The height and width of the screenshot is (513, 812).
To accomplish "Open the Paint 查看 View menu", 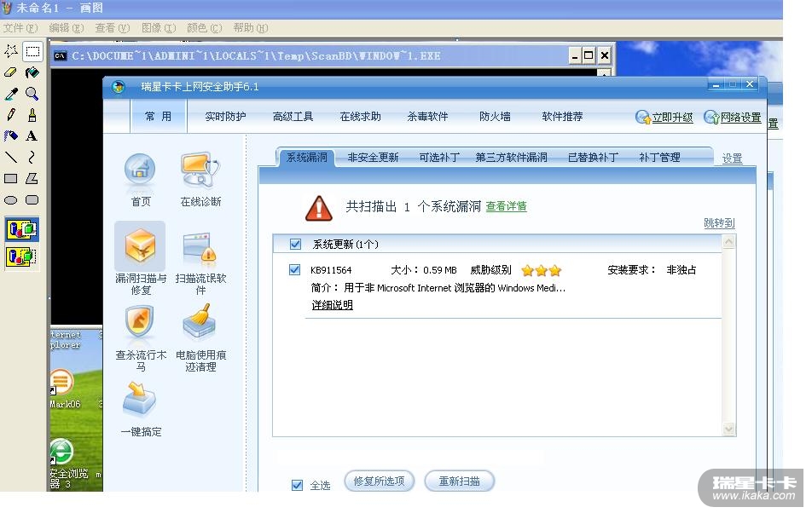I will coord(113,28).
